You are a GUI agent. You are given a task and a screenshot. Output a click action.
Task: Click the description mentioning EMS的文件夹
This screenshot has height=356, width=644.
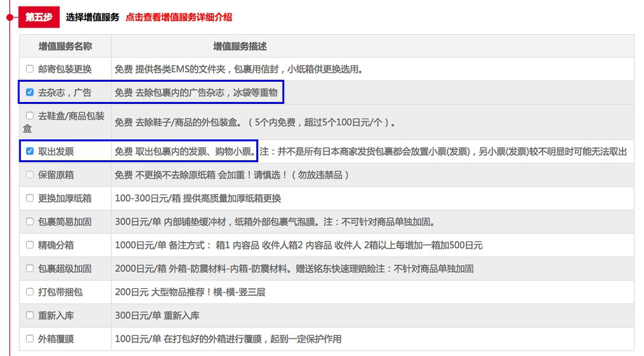pos(239,69)
